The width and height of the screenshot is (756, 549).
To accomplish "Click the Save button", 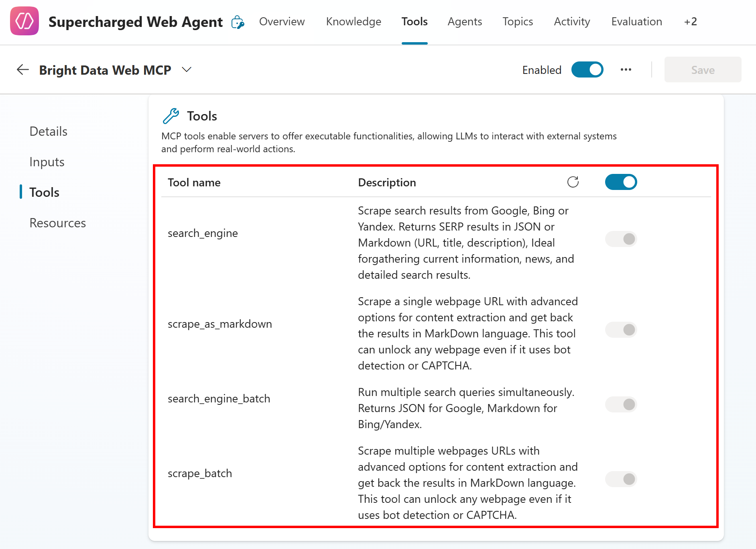I will point(703,70).
